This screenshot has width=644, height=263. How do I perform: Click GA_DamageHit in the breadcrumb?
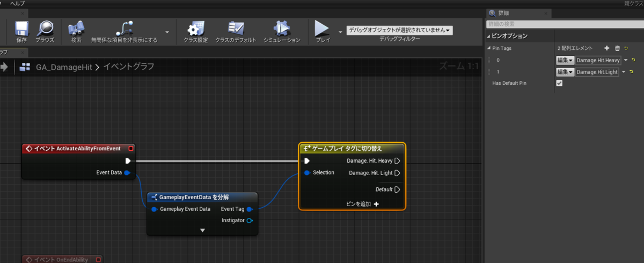click(64, 67)
